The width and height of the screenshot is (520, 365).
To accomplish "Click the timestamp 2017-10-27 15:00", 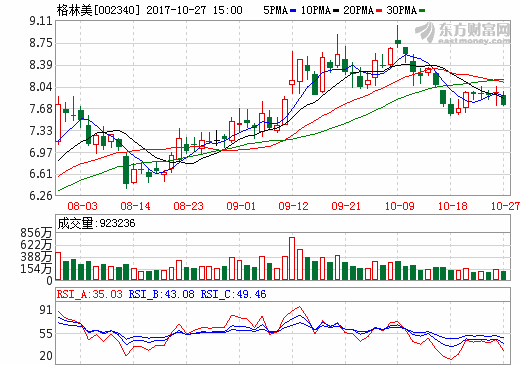I will click(194, 10).
